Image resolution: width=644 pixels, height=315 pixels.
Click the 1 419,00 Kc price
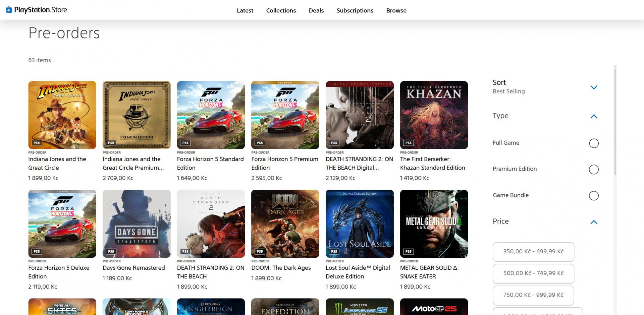(415, 178)
